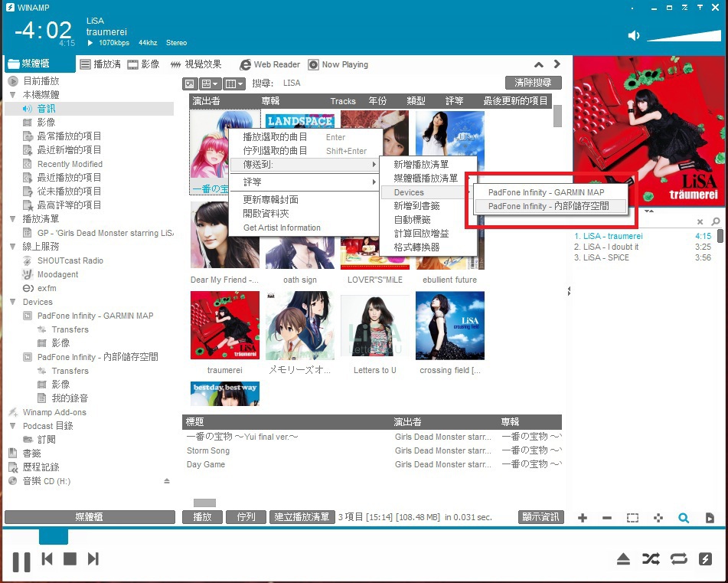Collapse the Podcast 目錄 tree section
728x583 pixels.
coord(12,426)
